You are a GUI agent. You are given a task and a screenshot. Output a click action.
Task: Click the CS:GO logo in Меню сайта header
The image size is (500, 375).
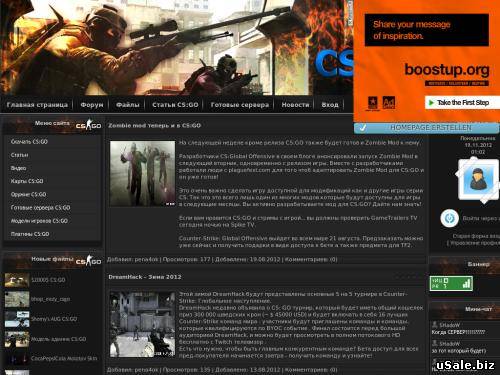[x=88, y=125]
